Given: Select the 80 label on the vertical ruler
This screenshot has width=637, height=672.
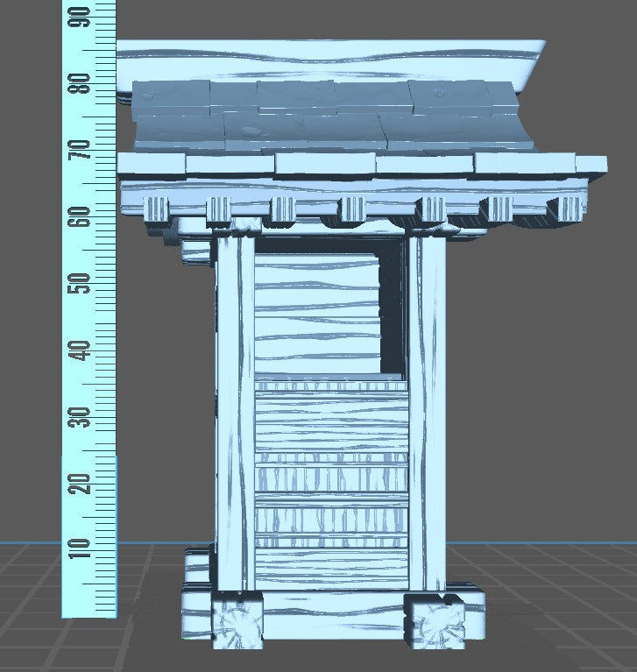Looking at the screenshot, I should [84, 84].
